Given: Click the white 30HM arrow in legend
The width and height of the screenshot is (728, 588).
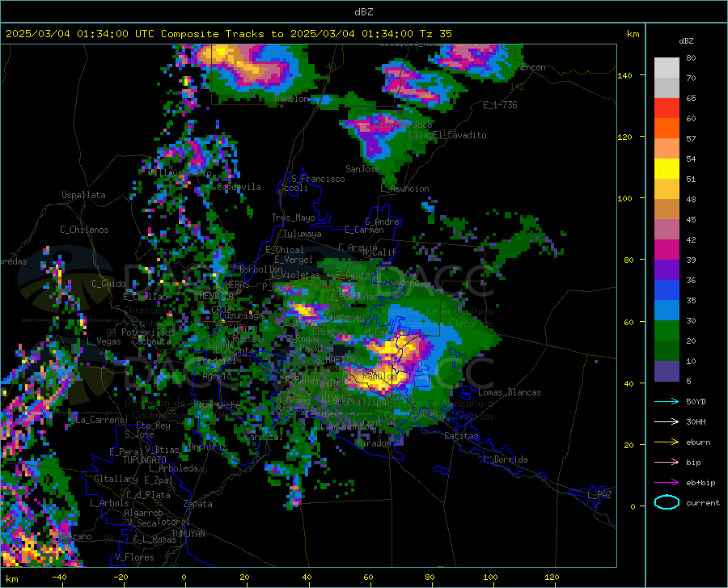Looking at the screenshot, I should click(x=667, y=422).
